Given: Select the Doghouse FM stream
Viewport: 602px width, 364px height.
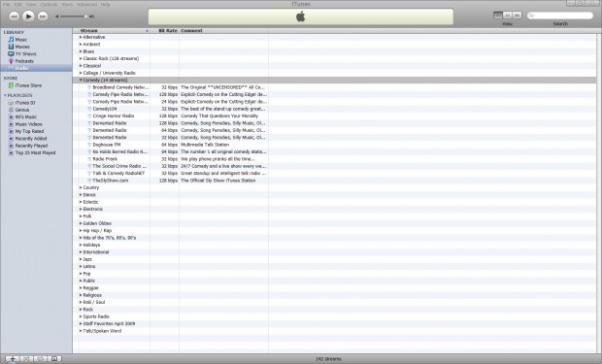Looking at the screenshot, I should coord(107,145).
